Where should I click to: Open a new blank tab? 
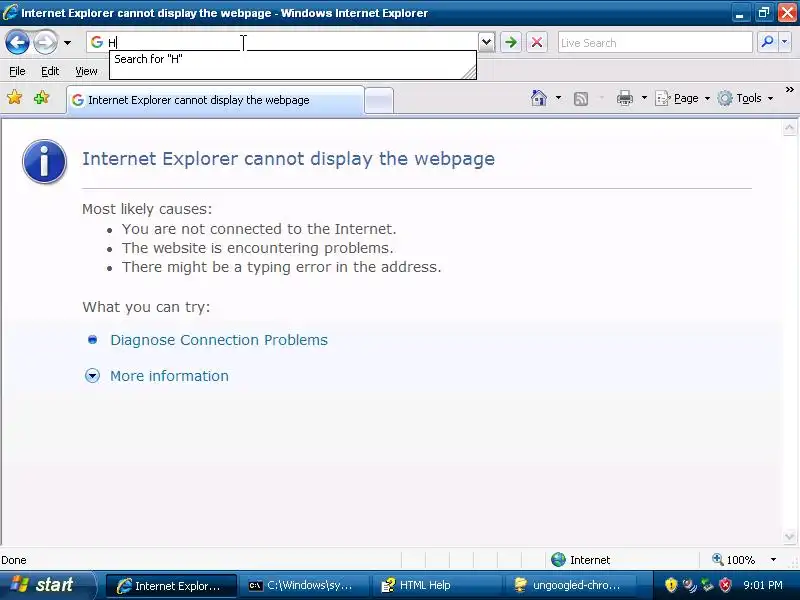point(380,101)
